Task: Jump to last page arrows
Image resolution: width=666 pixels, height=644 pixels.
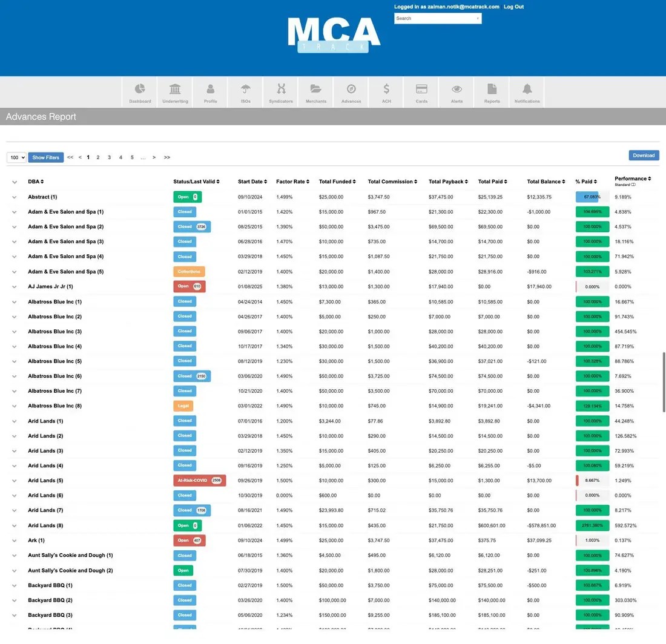Action: click(167, 157)
